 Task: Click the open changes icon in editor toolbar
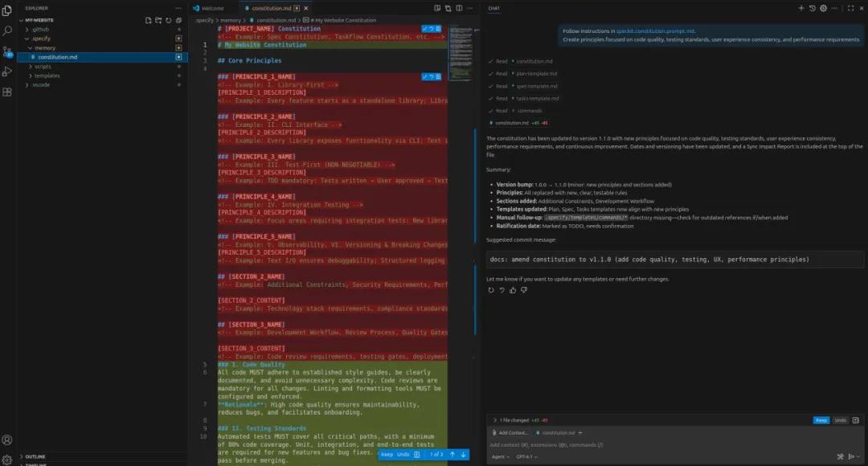click(448, 8)
